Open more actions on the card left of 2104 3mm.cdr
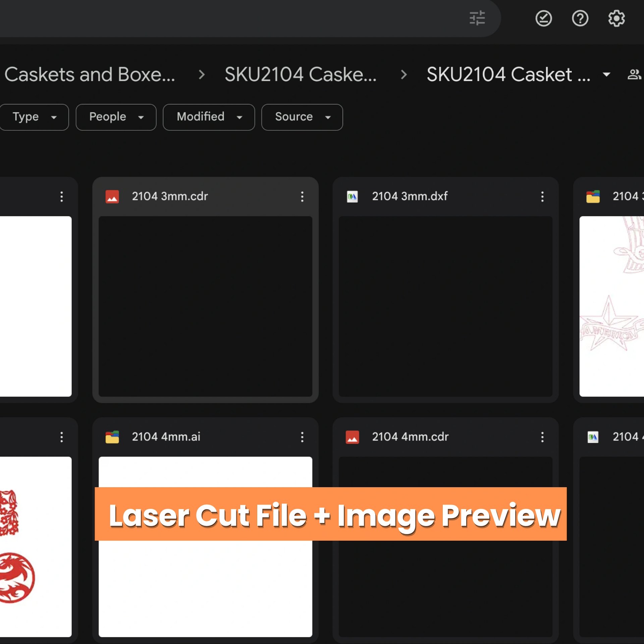The height and width of the screenshot is (644, 644). [x=62, y=197]
